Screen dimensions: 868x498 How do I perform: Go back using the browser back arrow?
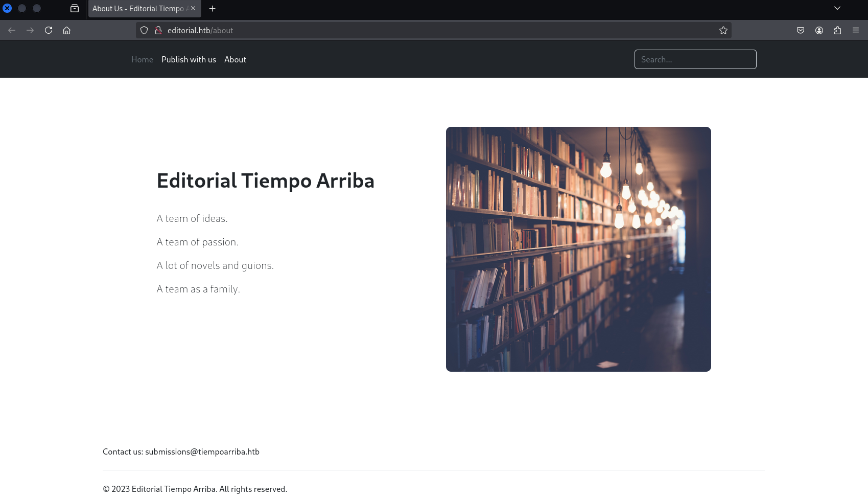coord(12,31)
